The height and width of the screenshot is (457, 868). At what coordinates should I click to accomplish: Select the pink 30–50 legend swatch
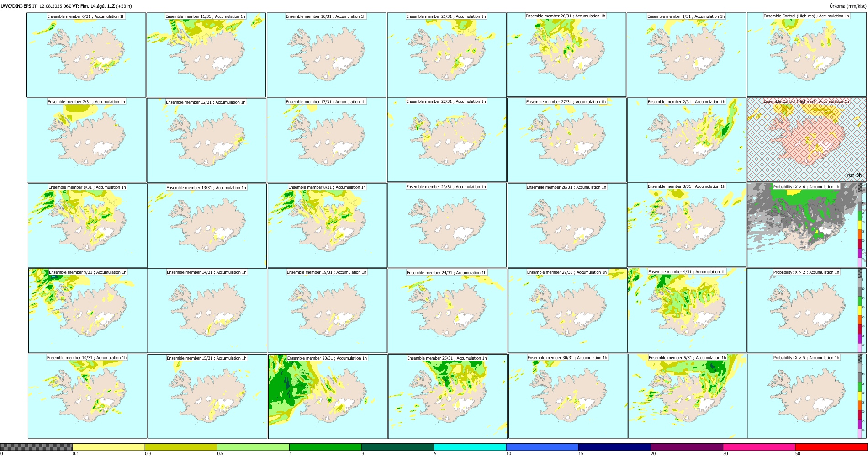click(759, 447)
